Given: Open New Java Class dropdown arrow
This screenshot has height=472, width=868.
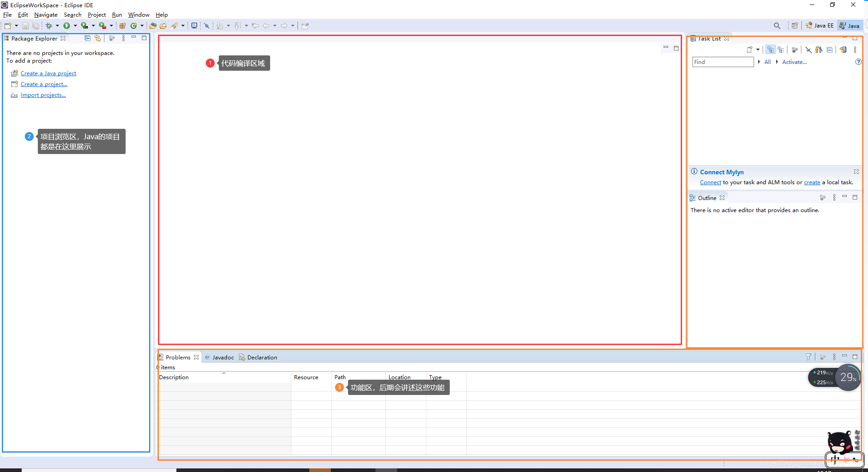Looking at the screenshot, I should pos(142,26).
